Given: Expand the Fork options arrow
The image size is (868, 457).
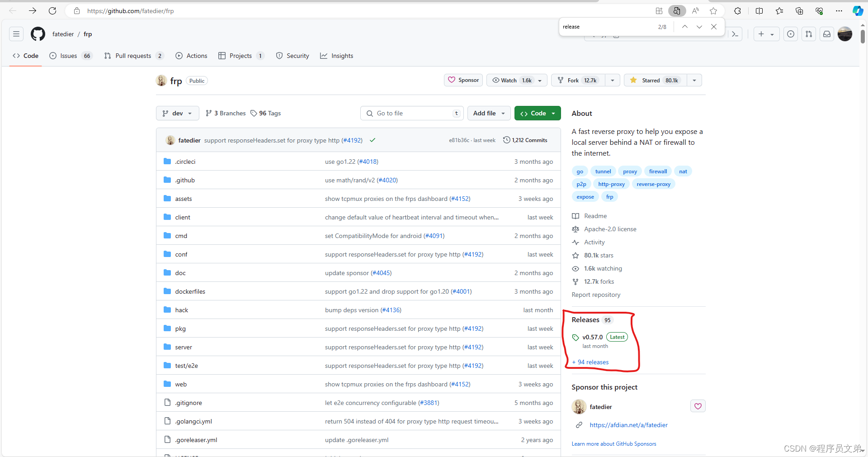Looking at the screenshot, I should (613, 81).
